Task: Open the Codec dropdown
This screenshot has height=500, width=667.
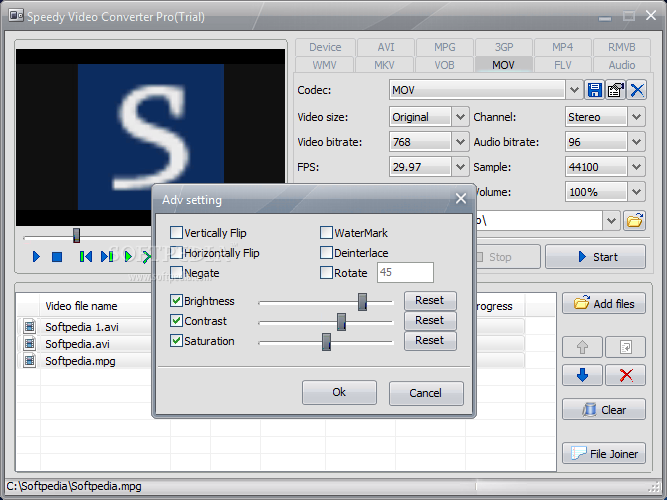Action: point(574,90)
